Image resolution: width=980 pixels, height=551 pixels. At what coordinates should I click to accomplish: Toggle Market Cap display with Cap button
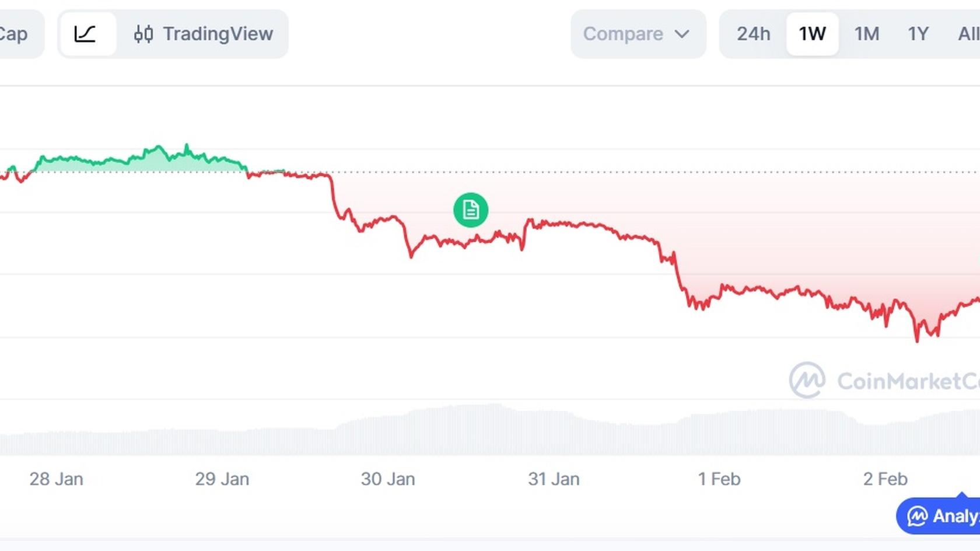16,34
